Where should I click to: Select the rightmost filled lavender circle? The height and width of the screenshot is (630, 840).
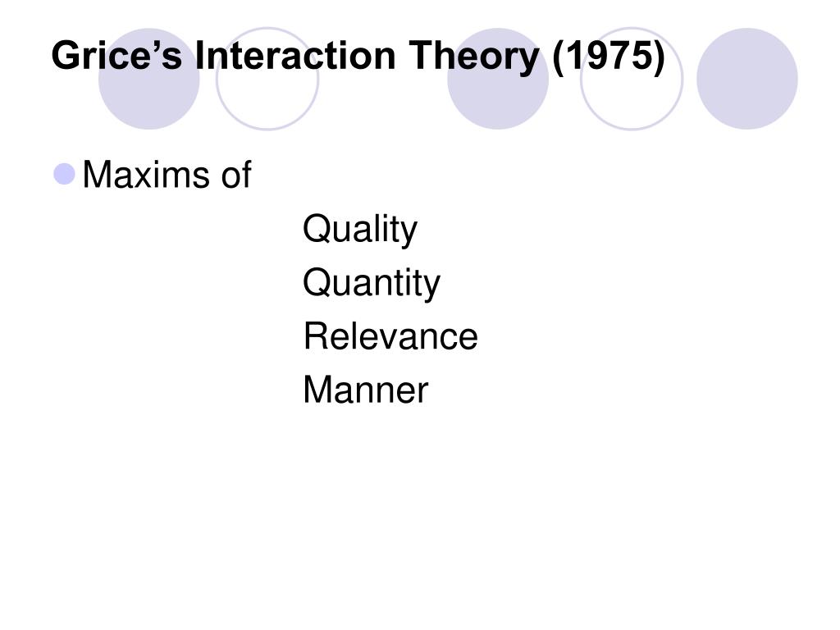point(746,79)
